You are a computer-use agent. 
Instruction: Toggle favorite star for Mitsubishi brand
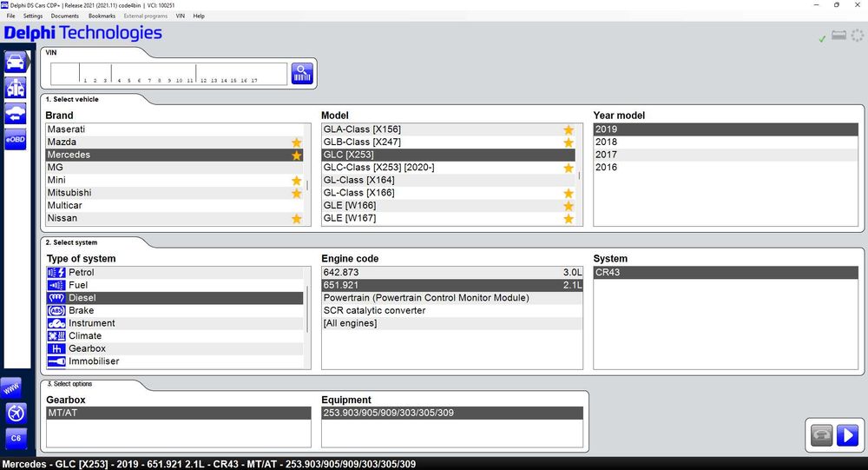click(x=297, y=194)
